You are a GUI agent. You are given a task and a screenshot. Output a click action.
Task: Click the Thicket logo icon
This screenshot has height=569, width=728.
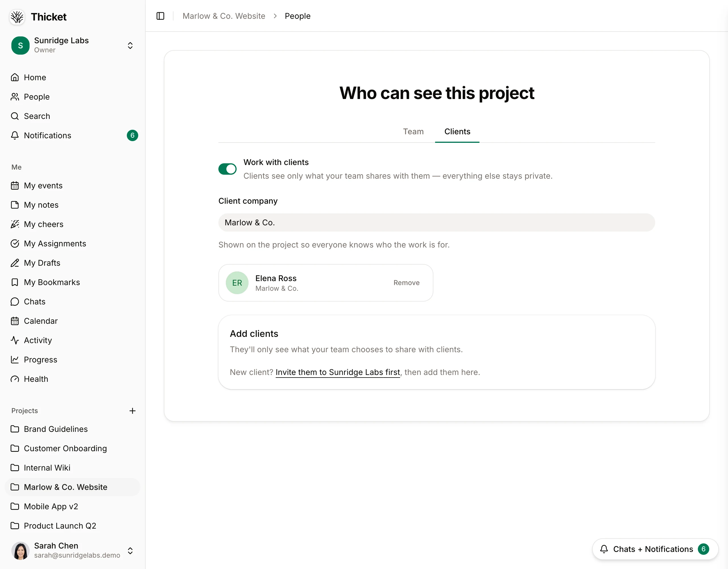pos(17,17)
